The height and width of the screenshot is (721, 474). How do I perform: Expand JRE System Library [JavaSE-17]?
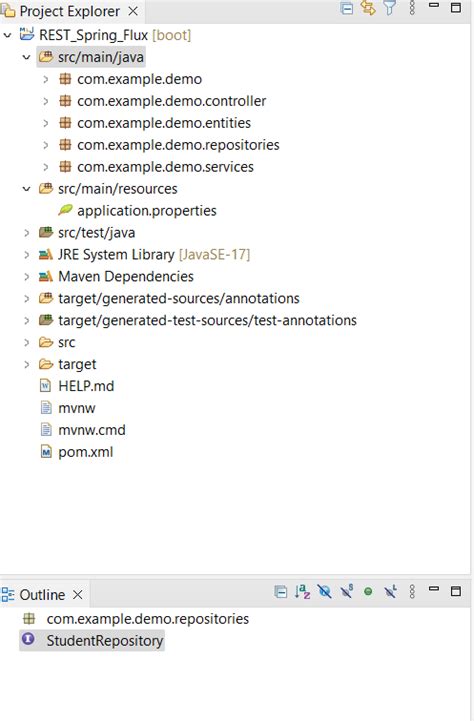coord(27,254)
